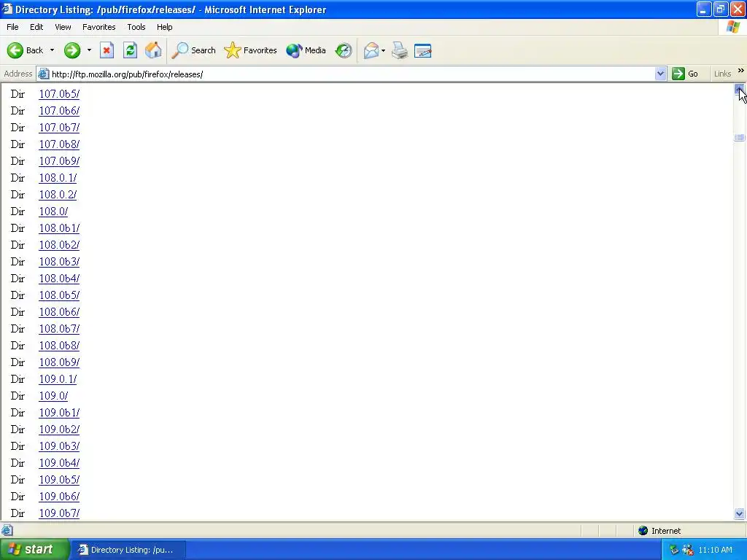Click the vertical scrollbar thumb
This screenshot has height=560, width=747.
pos(739,138)
